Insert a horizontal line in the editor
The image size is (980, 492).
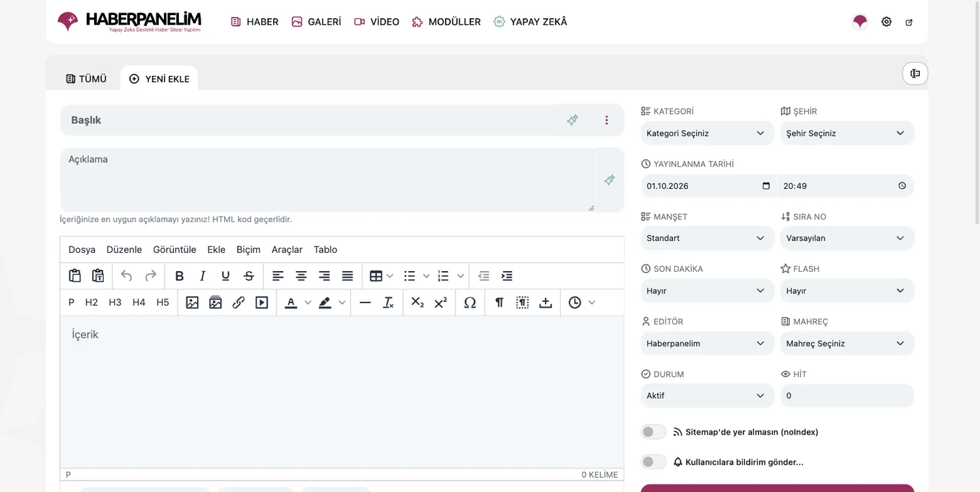pyautogui.click(x=365, y=303)
